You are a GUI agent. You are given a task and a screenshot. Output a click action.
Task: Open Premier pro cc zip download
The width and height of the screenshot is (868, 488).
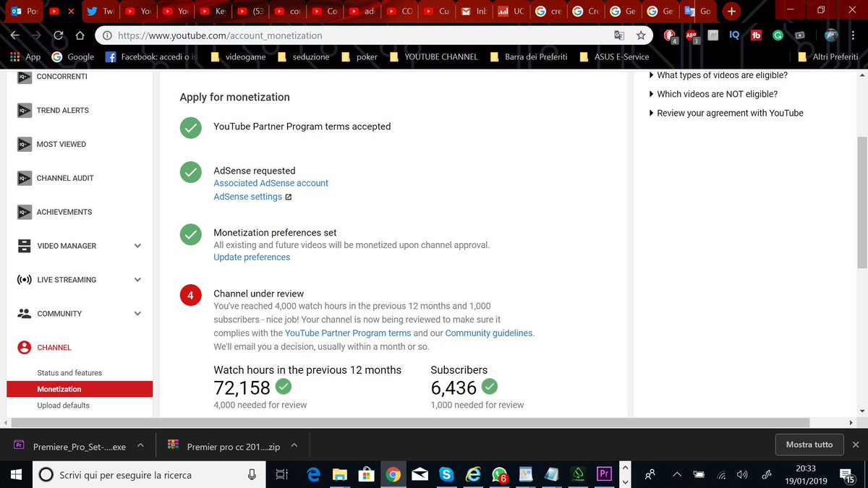(224, 447)
